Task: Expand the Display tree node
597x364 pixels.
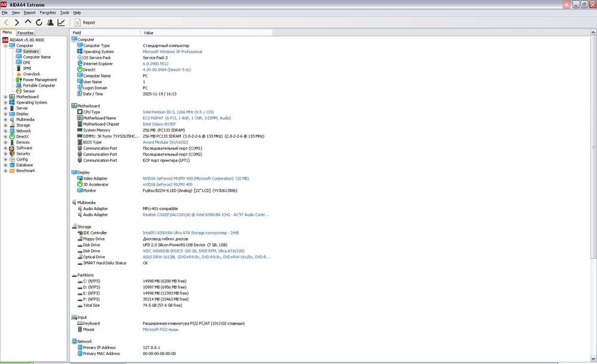Action: 5,114
